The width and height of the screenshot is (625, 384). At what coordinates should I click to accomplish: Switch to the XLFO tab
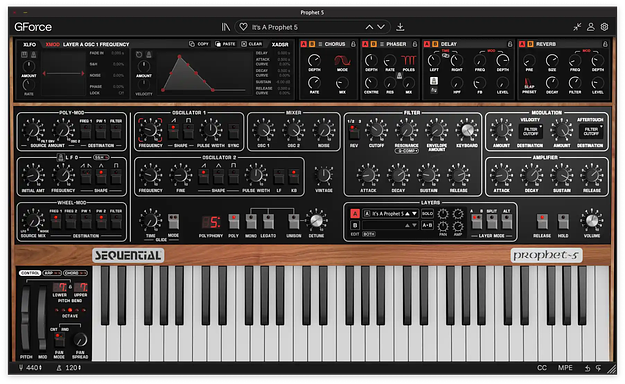[x=29, y=44]
